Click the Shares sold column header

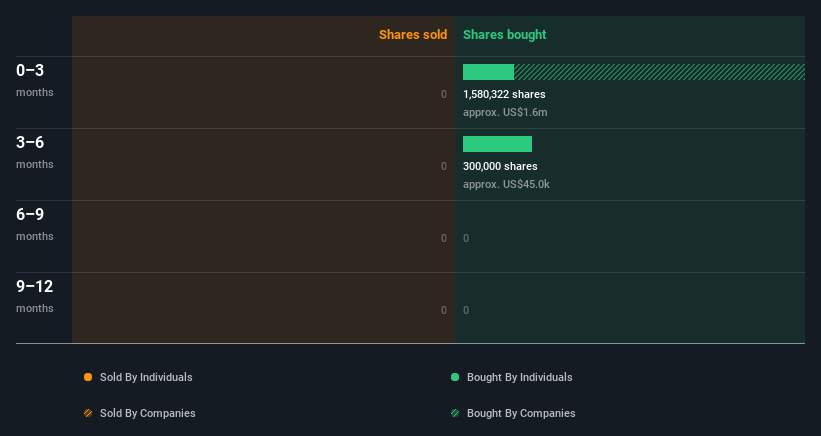point(413,35)
